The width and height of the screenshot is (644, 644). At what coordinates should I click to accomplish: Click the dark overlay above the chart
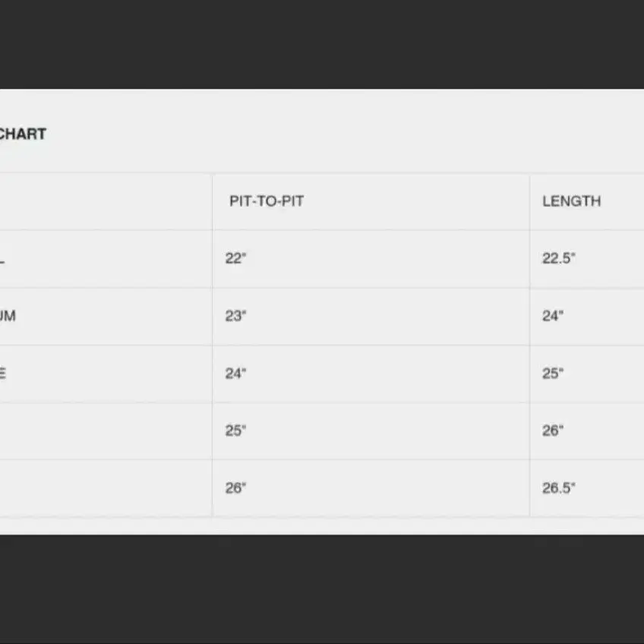point(322,44)
